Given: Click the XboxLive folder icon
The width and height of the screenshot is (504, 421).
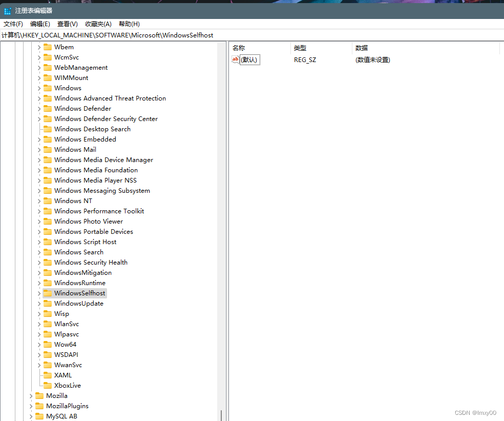Looking at the screenshot, I should [48, 386].
